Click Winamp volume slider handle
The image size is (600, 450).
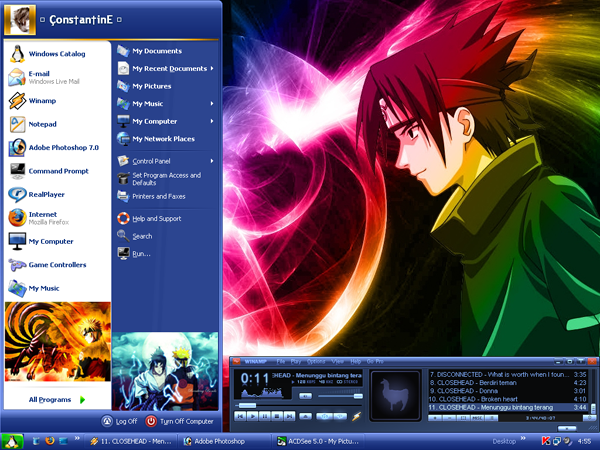tap(358, 396)
